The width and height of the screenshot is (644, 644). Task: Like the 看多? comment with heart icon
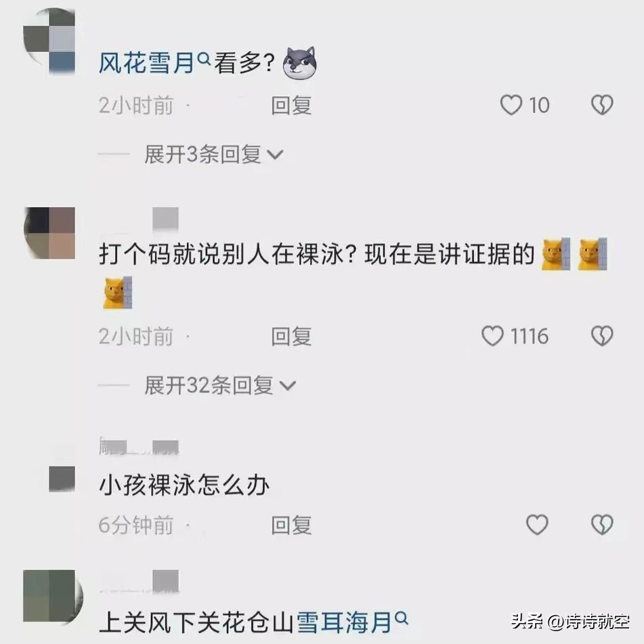(511, 105)
